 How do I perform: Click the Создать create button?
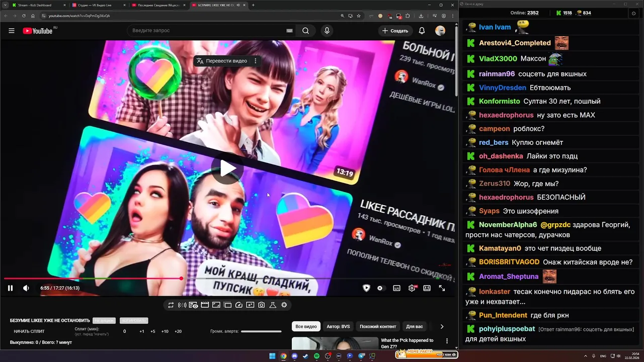pyautogui.click(x=395, y=31)
